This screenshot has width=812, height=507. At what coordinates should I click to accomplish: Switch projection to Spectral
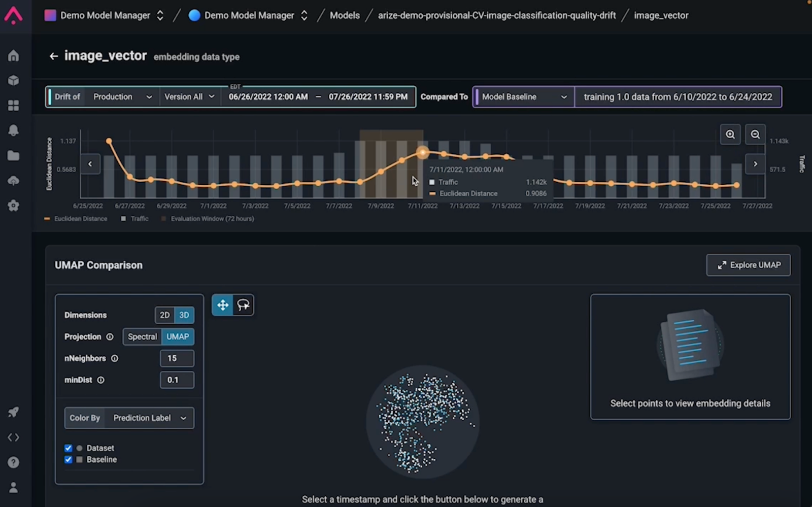(x=142, y=336)
